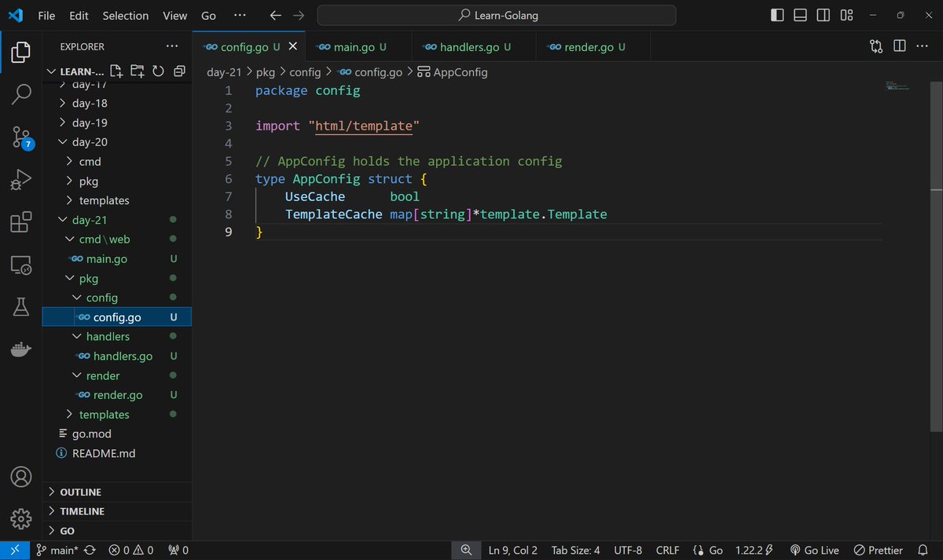
Task: Open the Selection menu
Action: coord(126,15)
